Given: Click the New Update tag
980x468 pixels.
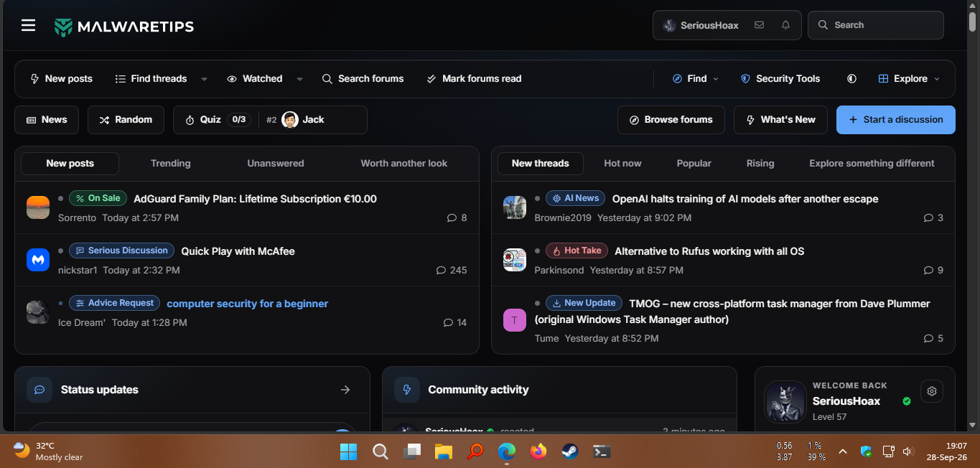Looking at the screenshot, I should pos(584,303).
